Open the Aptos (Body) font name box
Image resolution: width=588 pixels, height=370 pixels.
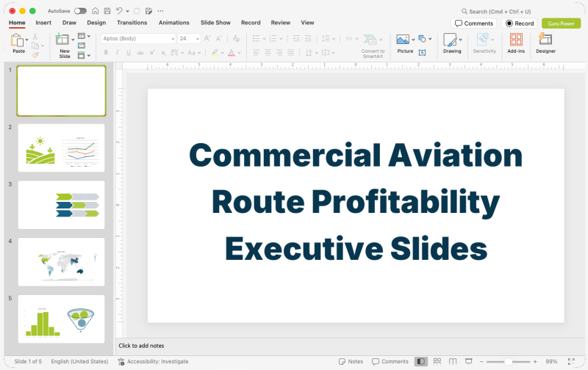138,39
